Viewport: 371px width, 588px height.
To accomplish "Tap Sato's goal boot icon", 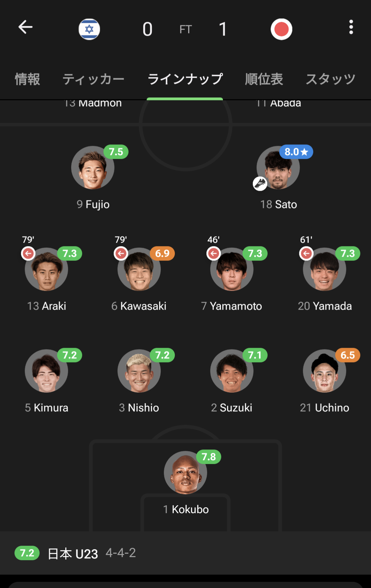I will click(260, 184).
